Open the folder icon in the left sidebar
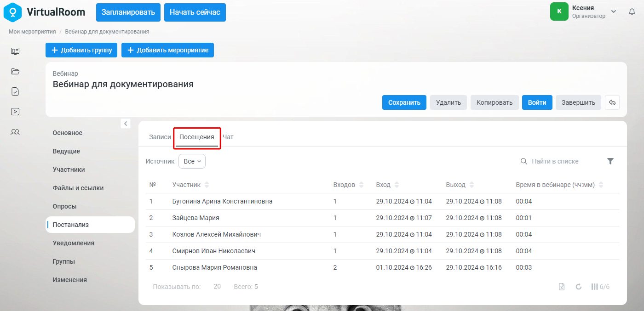 point(15,71)
